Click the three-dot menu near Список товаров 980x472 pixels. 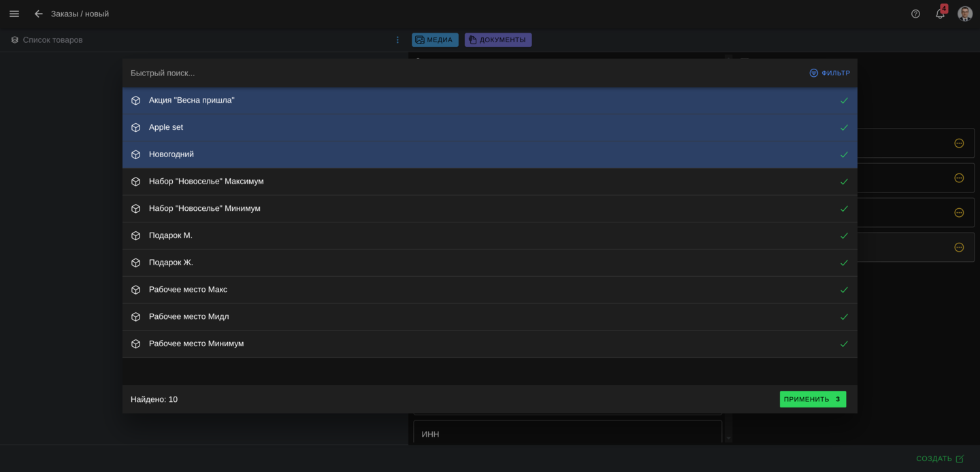(x=397, y=40)
